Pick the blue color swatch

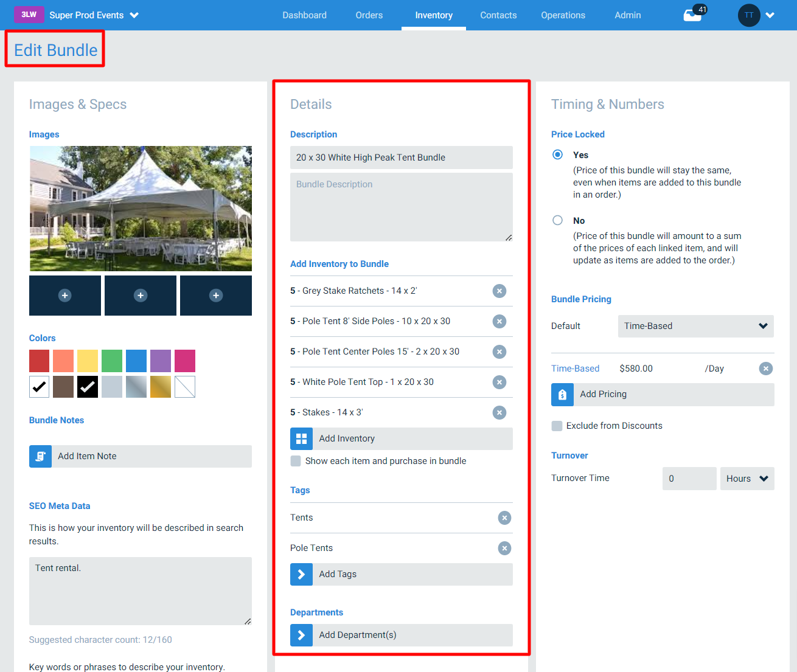point(136,361)
